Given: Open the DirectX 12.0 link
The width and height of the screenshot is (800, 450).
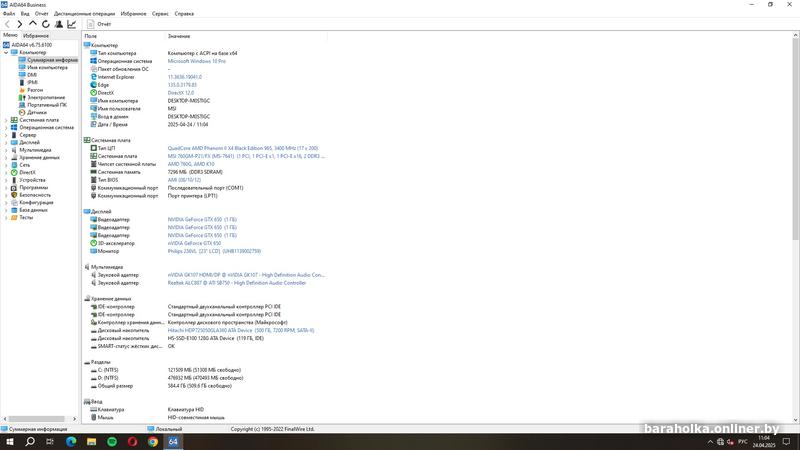Looking at the screenshot, I should [x=181, y=93].
